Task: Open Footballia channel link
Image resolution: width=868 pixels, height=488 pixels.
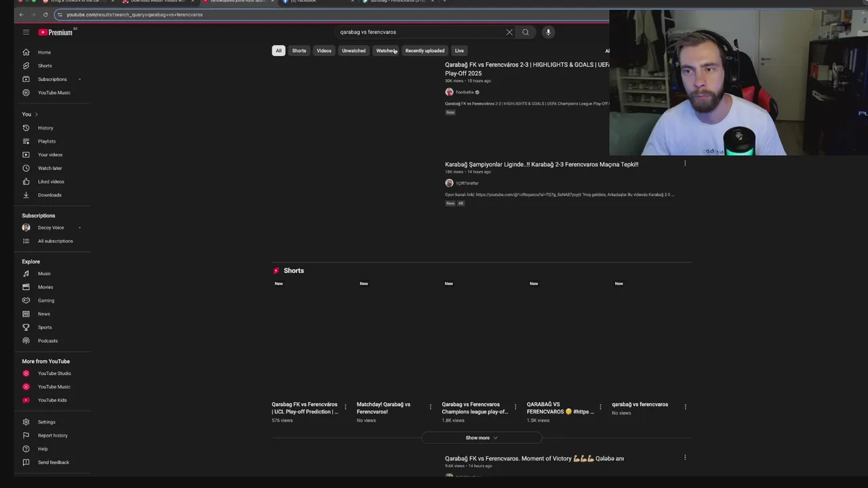Action: click(x=465, y=92)
